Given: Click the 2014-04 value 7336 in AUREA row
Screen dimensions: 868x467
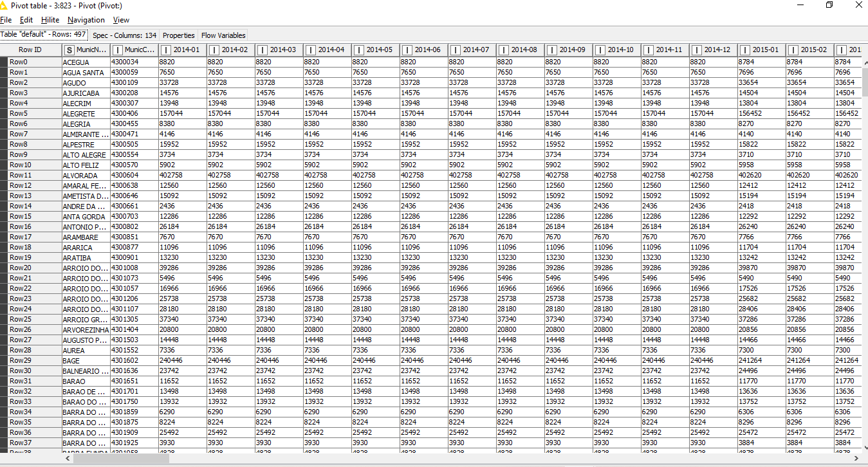Looking at the screenshot, I should coord(327,350).
